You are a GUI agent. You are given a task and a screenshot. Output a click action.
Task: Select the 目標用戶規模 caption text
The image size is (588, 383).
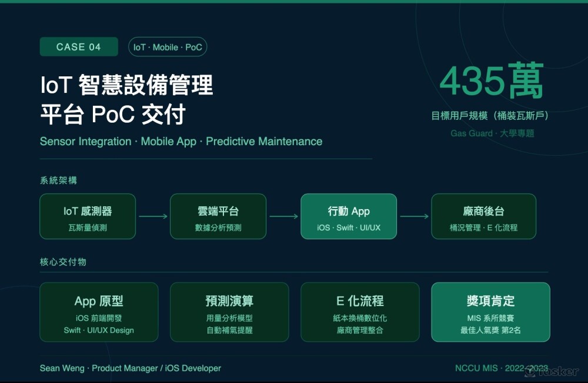(489, 116)
